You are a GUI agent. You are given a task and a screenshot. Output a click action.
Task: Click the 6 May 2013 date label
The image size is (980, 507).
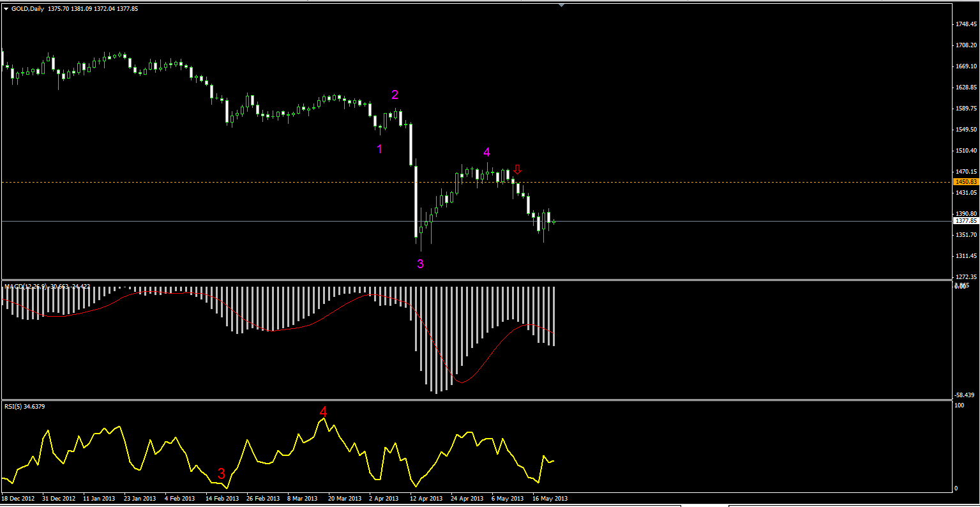pyautogui.click(x=508, y=498)
